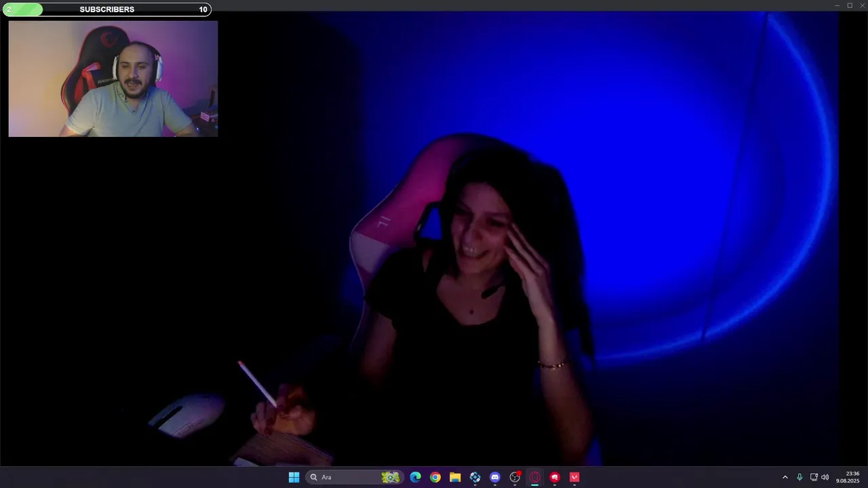Open File Explorer folder icon
The height and width of the screenshot is (488, 868).
(455, 477)
